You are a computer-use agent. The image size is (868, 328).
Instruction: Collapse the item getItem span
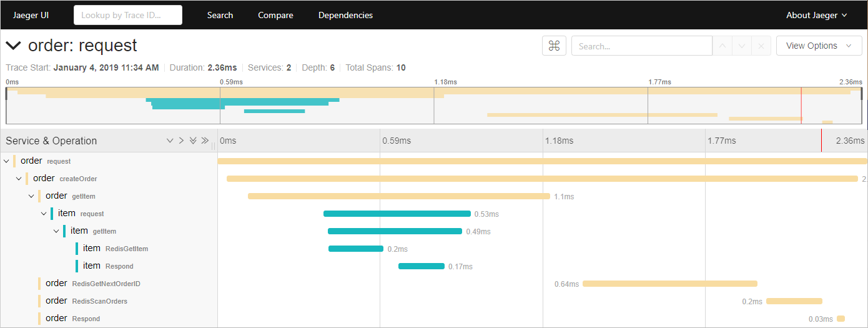56,231
